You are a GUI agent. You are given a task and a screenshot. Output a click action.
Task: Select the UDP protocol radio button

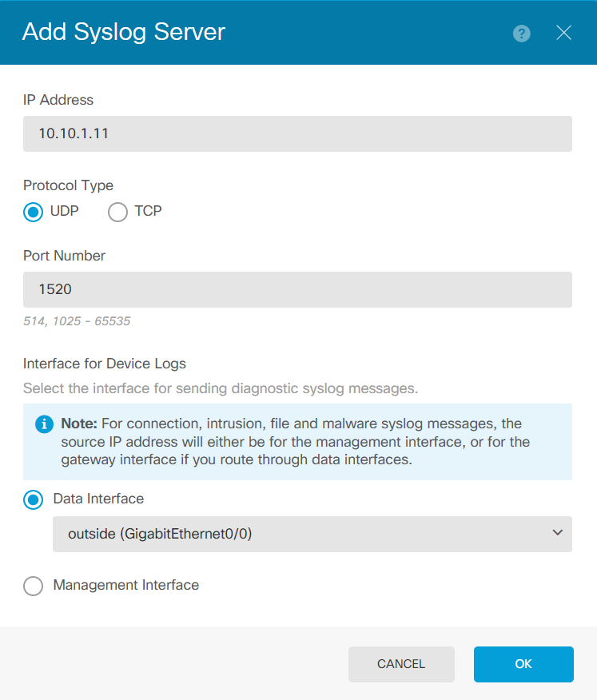34,213
